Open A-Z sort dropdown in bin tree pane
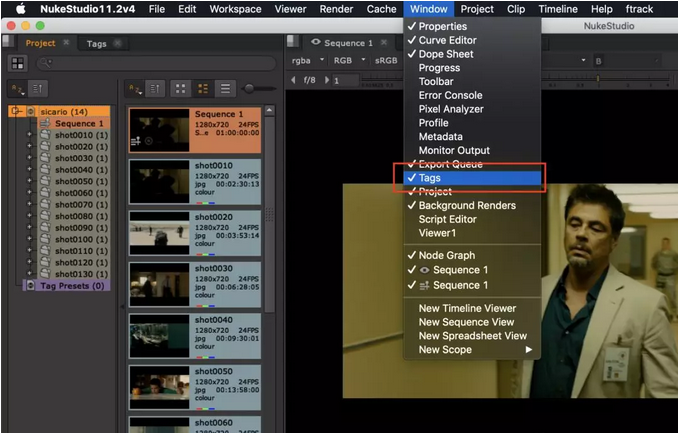Image resolution: width=679 pixels, height=433 pixels. tap(18, 89)
